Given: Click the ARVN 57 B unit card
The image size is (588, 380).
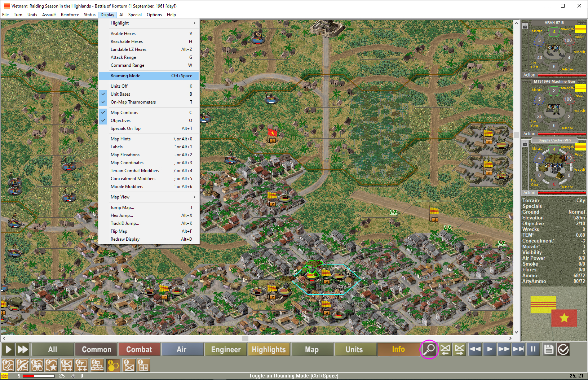Looking at the screenshot, I should click(x=554, y=49).
